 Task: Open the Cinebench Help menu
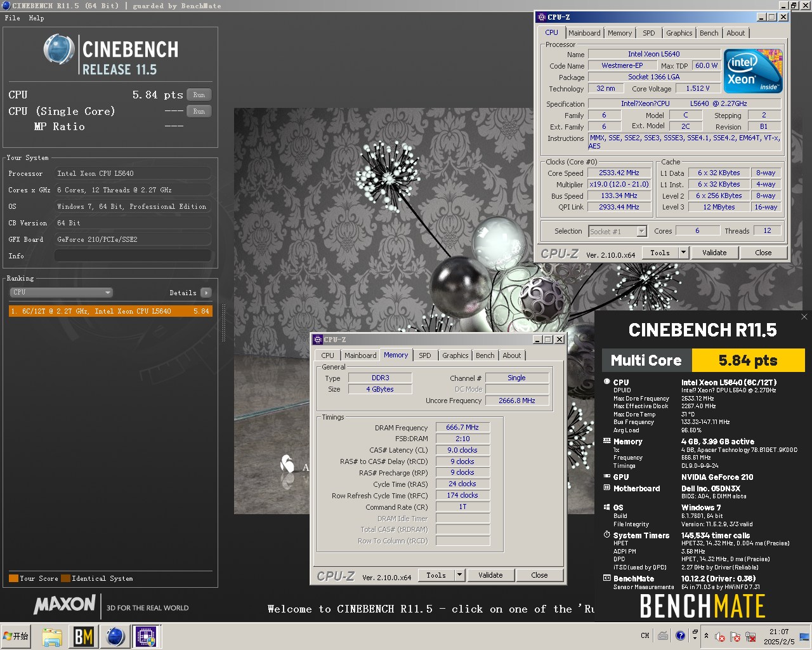point(37,18)
